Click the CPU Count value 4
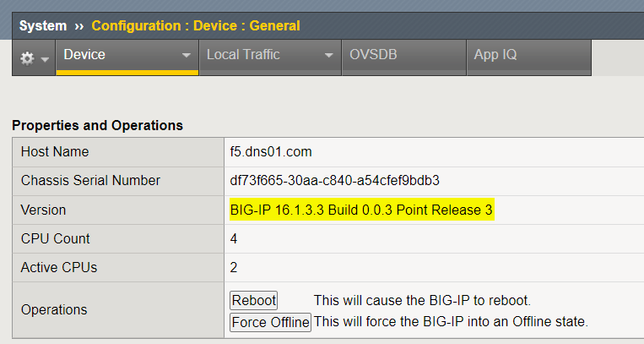 (234, 238)
